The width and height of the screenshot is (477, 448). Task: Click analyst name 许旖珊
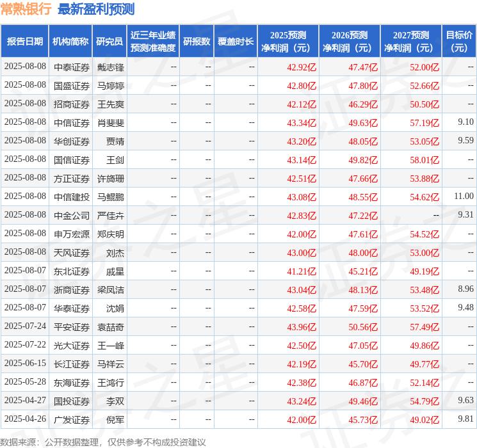[x=110, y=179]
